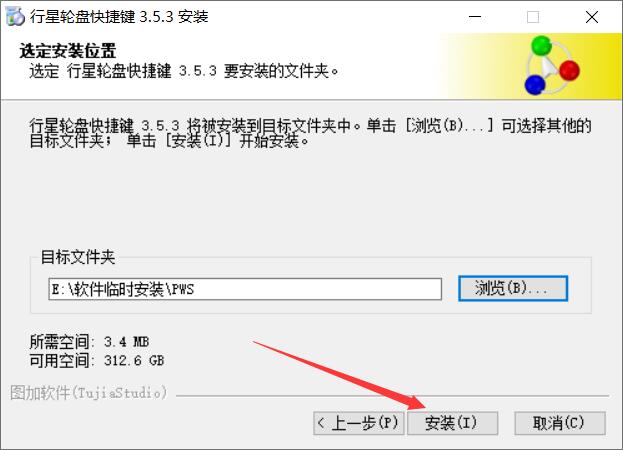Minimize the installer window
The width and height of the screenshot is (623, 450).
click(475, 17)
